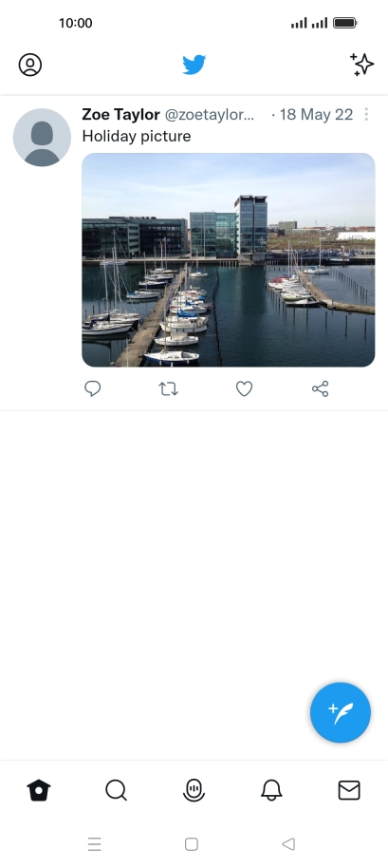Like the Holiday picture tweet
This screenshot has height=868, width=388.
point(245,388)
